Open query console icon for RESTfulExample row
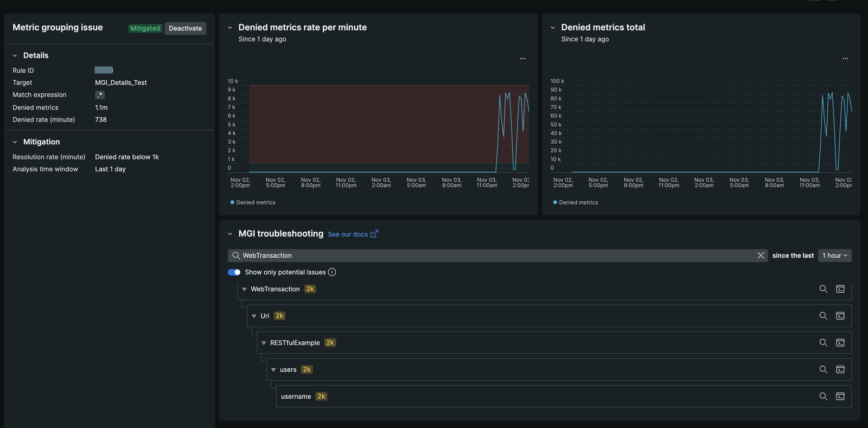 tap(840, 343)
